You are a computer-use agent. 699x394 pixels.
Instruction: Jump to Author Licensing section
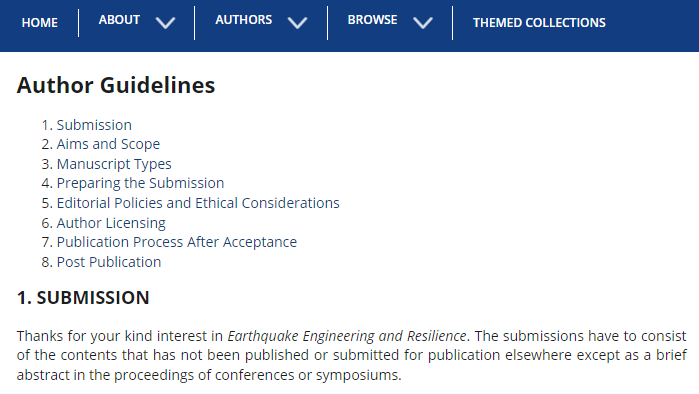(111, 223)
